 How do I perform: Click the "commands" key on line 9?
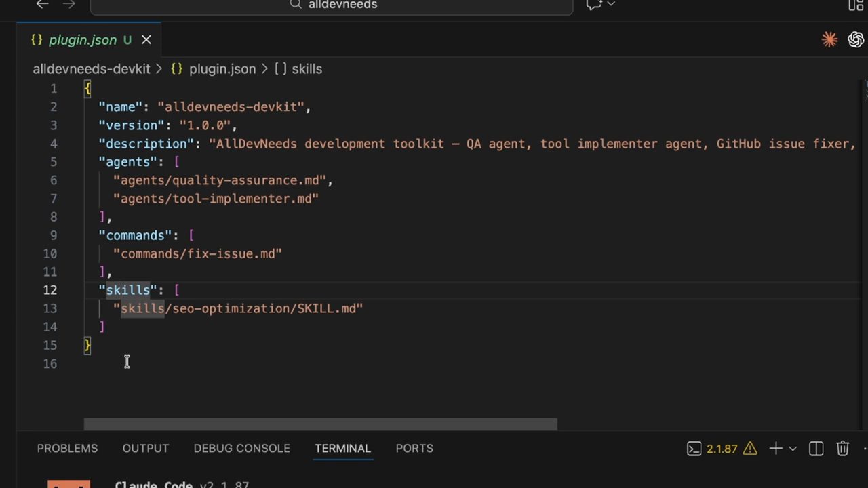pos(136,235)
